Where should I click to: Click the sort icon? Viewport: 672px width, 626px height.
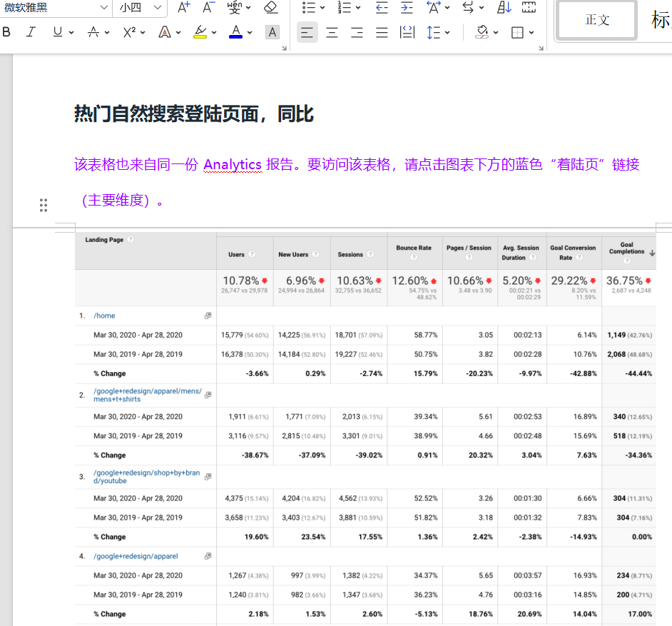click(504, 8)
